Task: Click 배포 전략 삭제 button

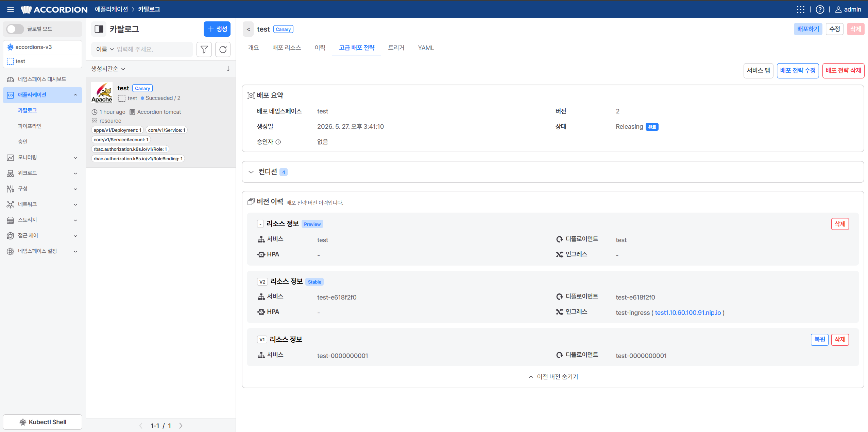Action: [x=843, y=71]
